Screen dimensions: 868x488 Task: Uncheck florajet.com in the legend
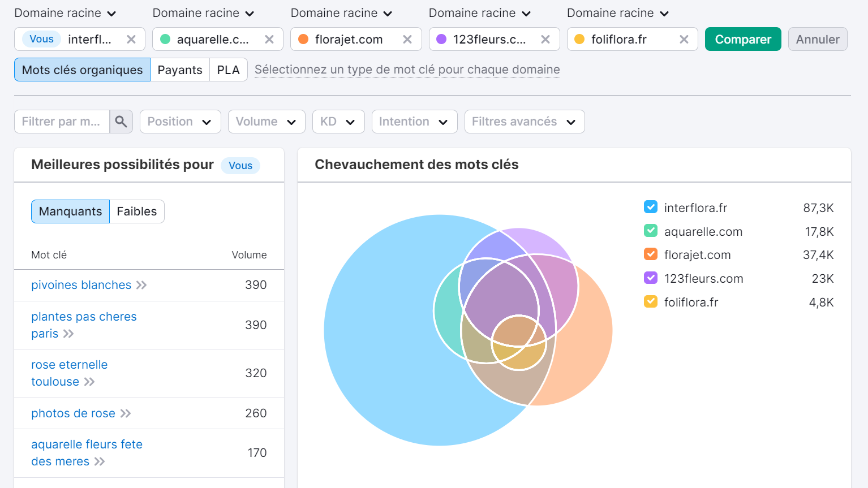tap(651, 254)
